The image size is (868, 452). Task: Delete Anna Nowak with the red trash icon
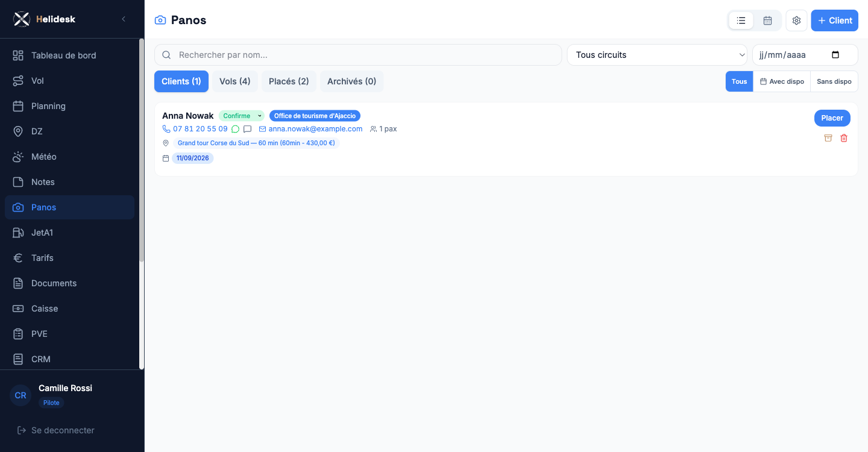pos(844,138)
